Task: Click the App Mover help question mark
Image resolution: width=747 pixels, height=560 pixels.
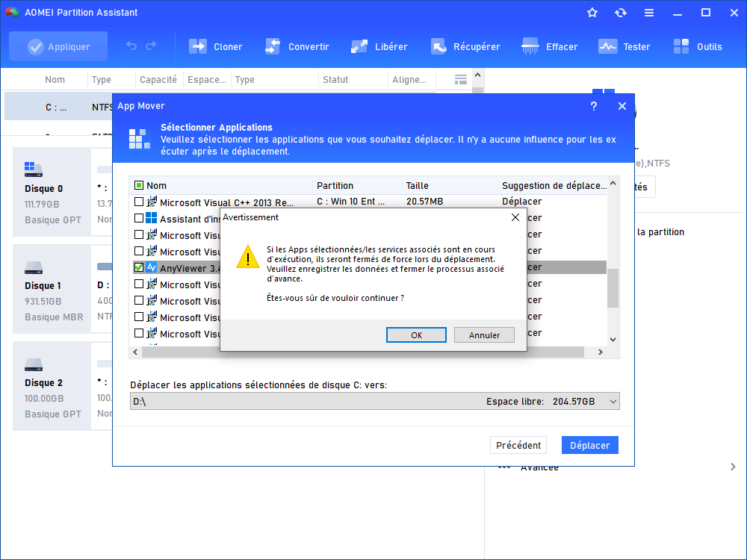Action: [594, 106]
